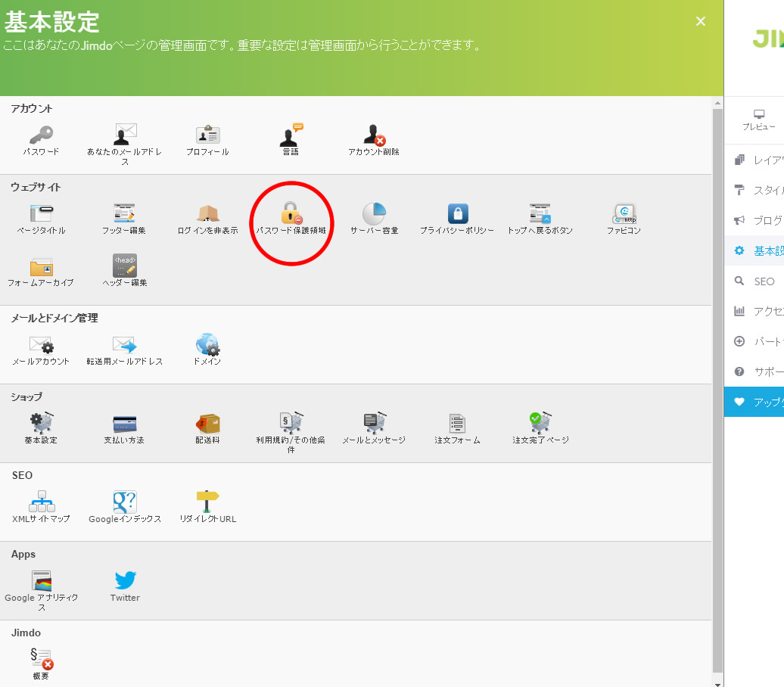Open ドメイン globe icon
784x687 pixels.
(207, 344)
